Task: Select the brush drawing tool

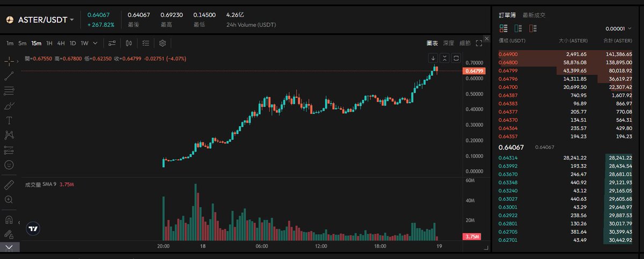Action: pos(9,106)
